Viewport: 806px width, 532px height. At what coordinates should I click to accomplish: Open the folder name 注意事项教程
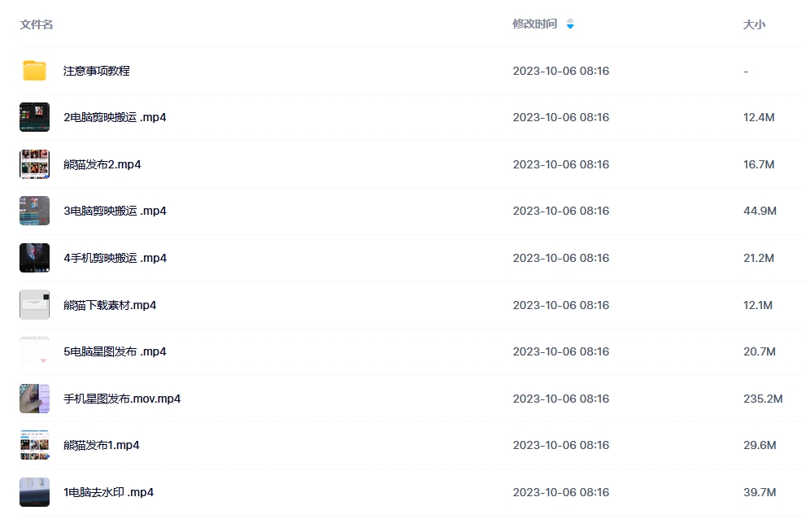coord(97,71)
